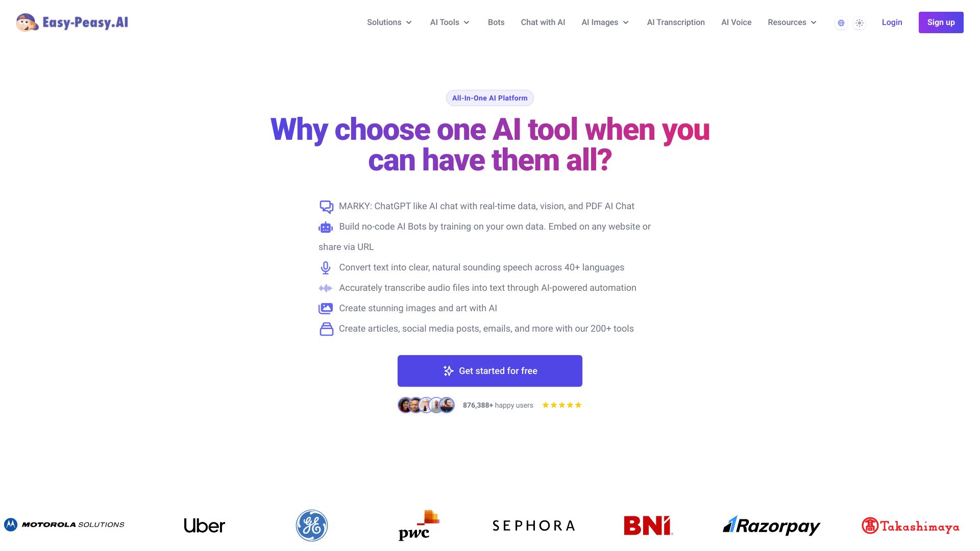Click the AI Bots robot icon
Screen dimensions: 980x551
[x=326, y=227]
